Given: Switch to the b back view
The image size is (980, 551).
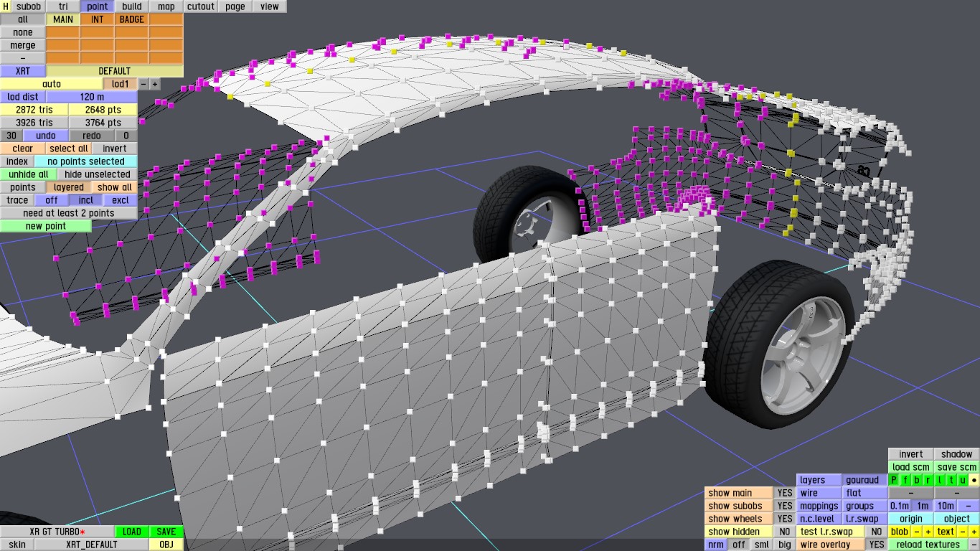Looking at the screenshot, I should (917, 480).
